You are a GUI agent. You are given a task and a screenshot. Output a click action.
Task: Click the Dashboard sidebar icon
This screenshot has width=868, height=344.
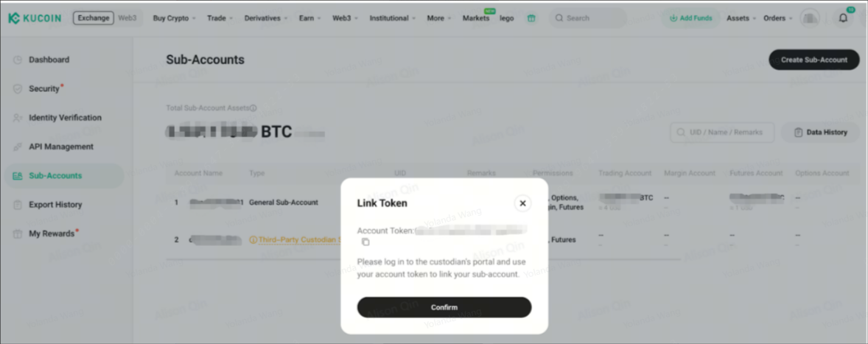tap(18, 60)
